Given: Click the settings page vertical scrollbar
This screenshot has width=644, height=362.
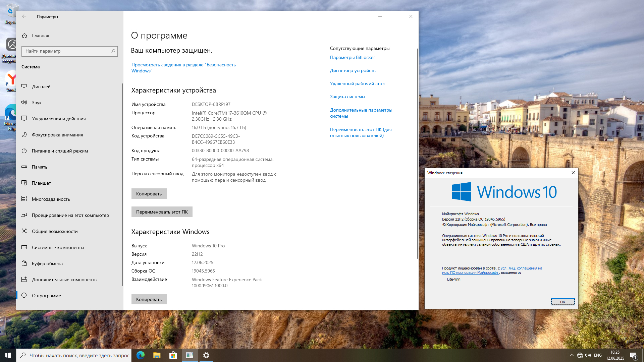Looking at the screenshot, I should click(417, 154).
